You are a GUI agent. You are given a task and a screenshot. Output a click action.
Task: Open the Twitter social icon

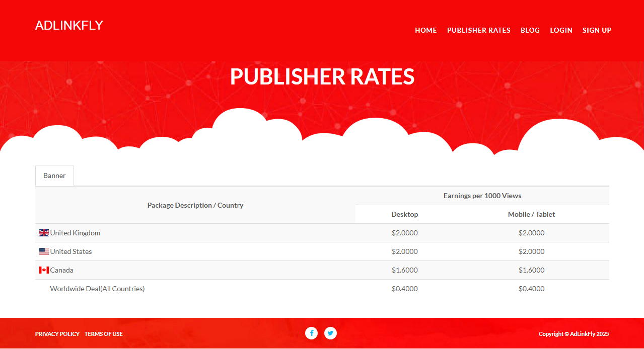click(x=330, y=333)
